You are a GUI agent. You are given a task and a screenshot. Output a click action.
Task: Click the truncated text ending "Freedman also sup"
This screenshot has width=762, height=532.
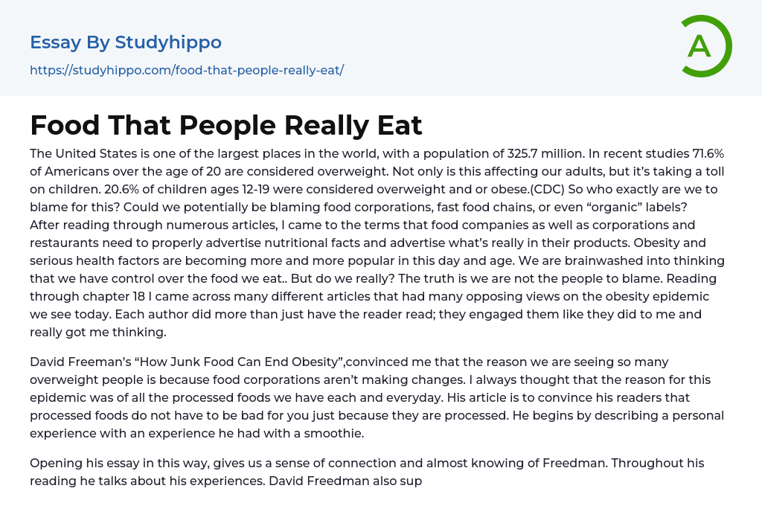point(346,481)
